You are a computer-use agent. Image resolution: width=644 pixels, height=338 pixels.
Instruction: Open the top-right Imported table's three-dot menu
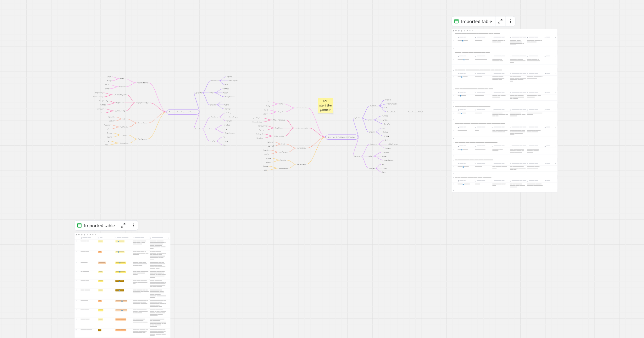tap(510, 21)
